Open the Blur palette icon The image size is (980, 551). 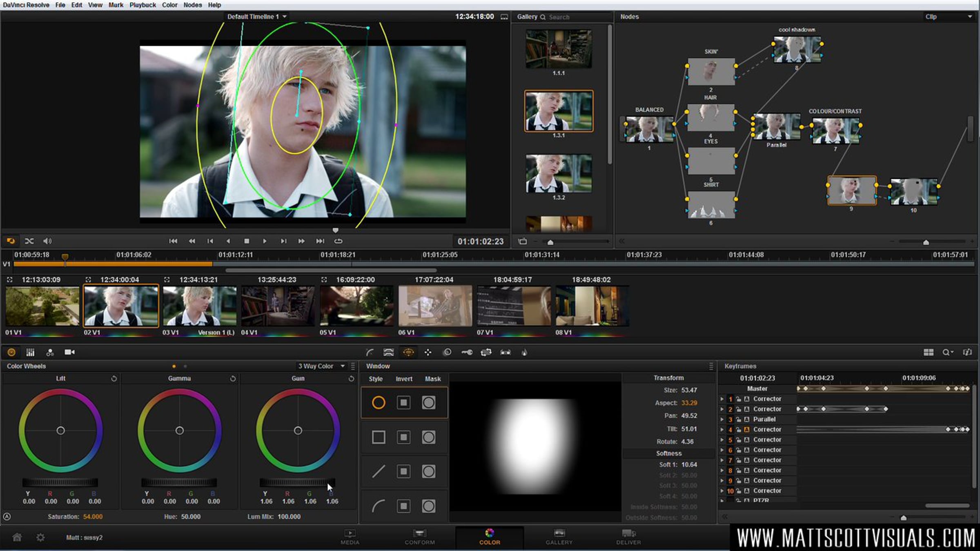pyautogui.click(x=447, y=352)
